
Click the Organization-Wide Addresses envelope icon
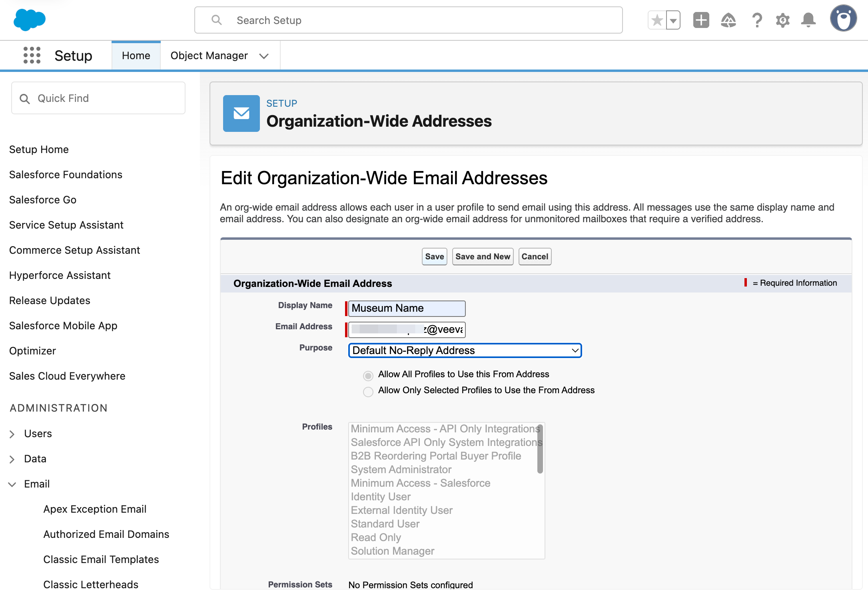coord(241,113)
